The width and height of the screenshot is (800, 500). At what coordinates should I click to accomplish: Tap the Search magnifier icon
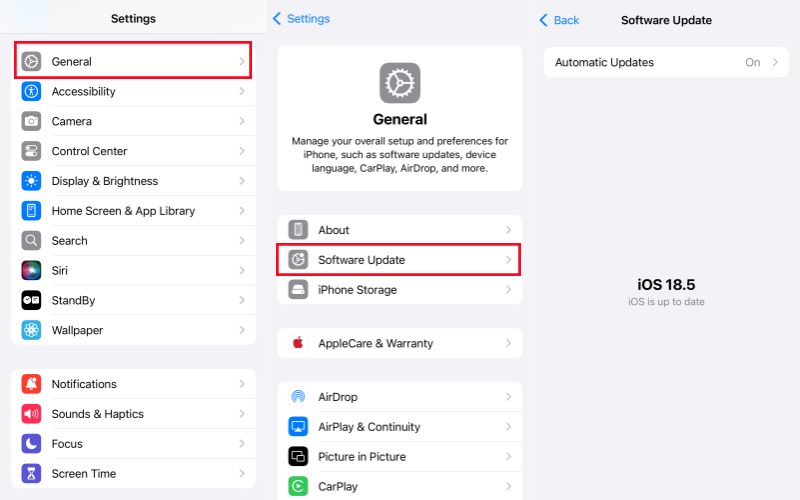31,240
